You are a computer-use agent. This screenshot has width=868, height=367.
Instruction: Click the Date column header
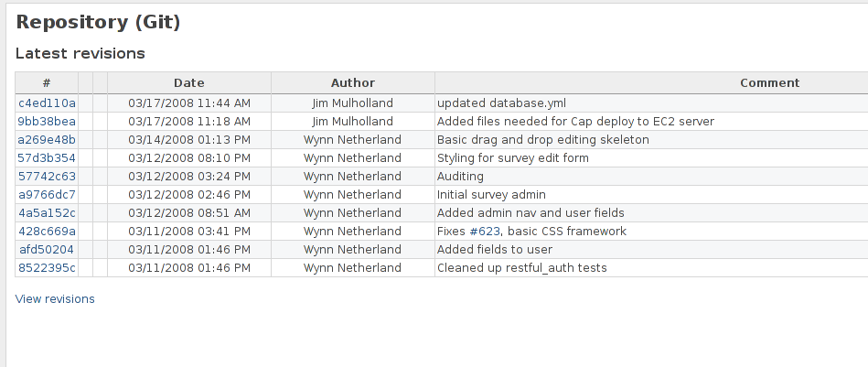[x=189, y=83]
